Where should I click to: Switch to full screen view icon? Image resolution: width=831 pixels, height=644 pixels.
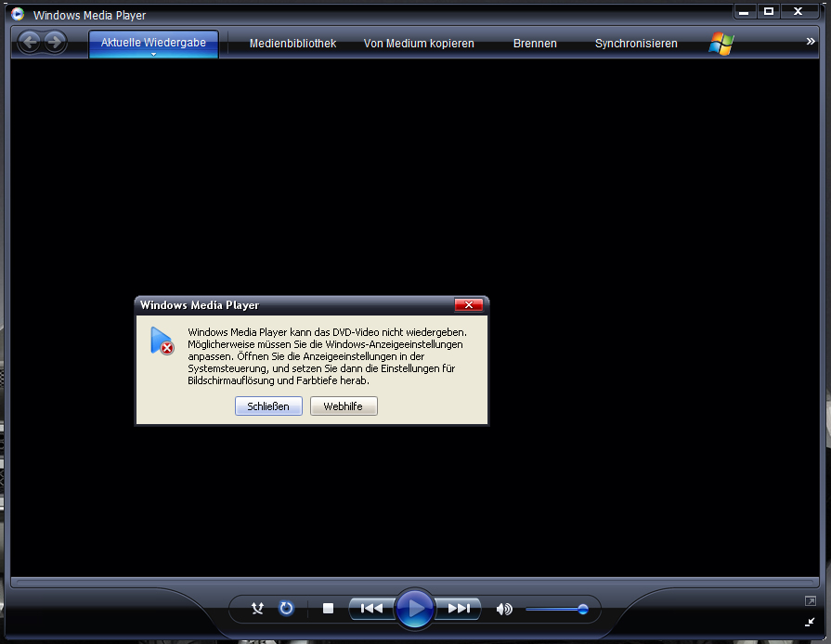(x=810, y=601)
